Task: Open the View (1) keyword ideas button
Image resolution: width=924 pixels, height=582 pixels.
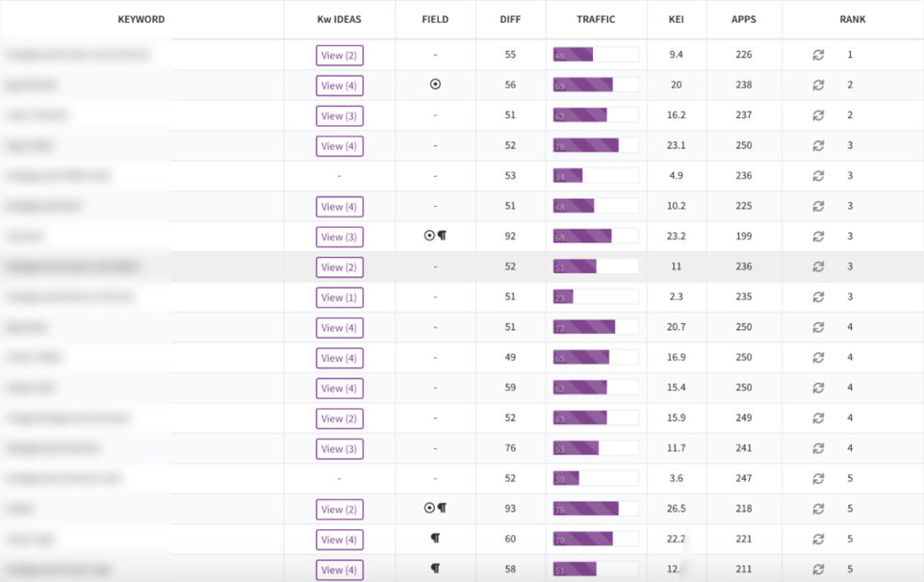Action: coord(339,297)
